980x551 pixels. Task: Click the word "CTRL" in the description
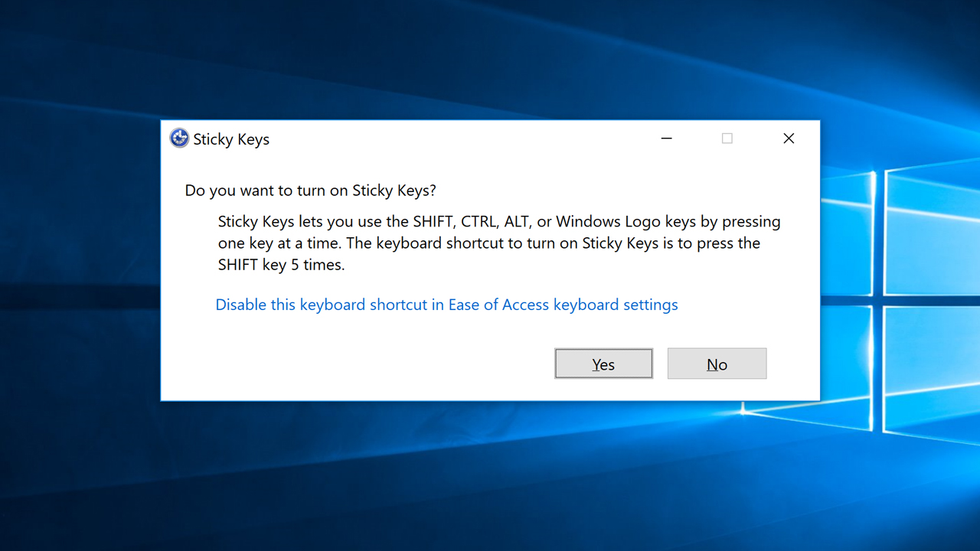point(479,222)
